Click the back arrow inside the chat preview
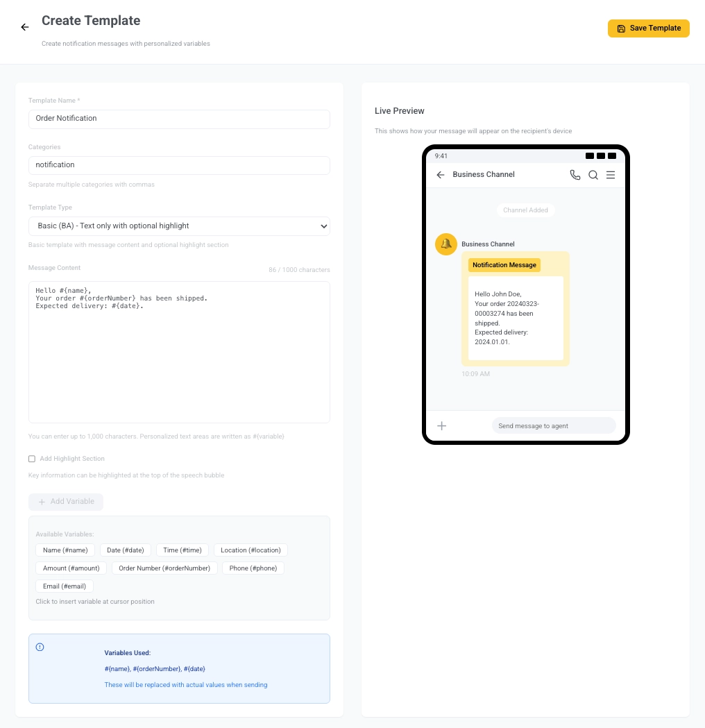Screen dimensions: 705x728 point(441,175)
